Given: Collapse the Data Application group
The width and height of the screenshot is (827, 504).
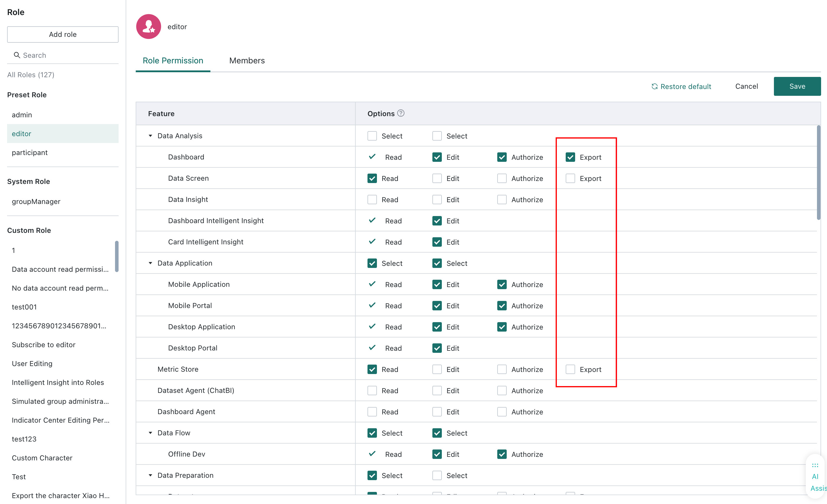Looking at the screenshot, I should [x=150, y=263].
